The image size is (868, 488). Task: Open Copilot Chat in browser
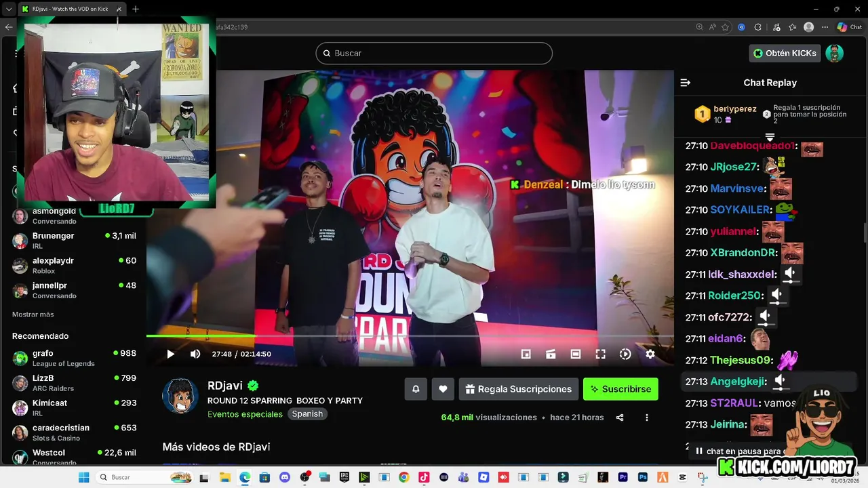pos(850,27)
